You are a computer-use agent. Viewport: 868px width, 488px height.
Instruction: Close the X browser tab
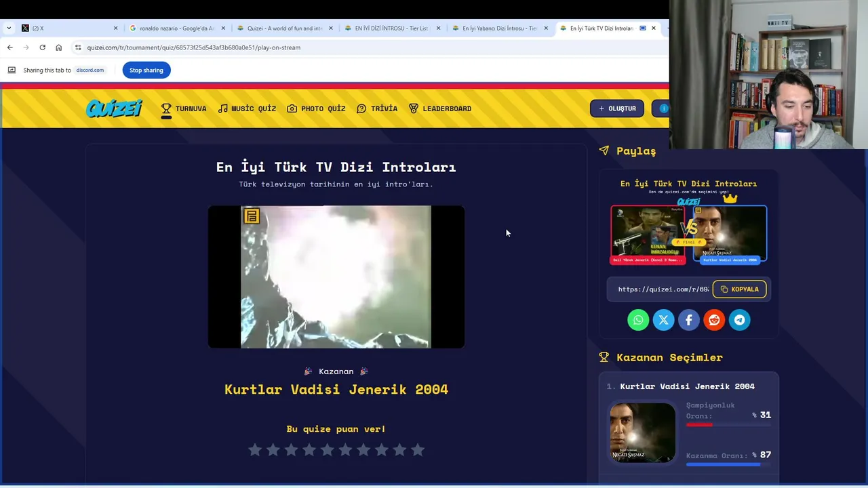(115, 28)
